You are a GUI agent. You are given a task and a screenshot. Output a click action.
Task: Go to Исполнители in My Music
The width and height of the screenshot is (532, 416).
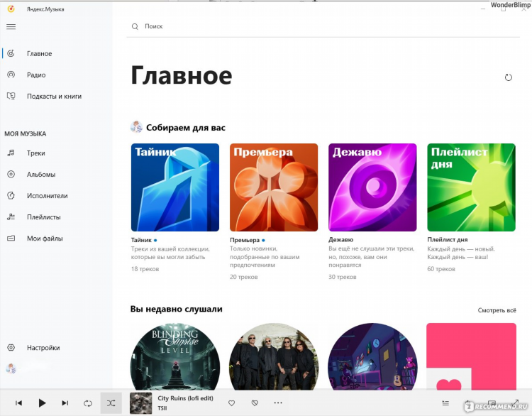tap(56, 196)
